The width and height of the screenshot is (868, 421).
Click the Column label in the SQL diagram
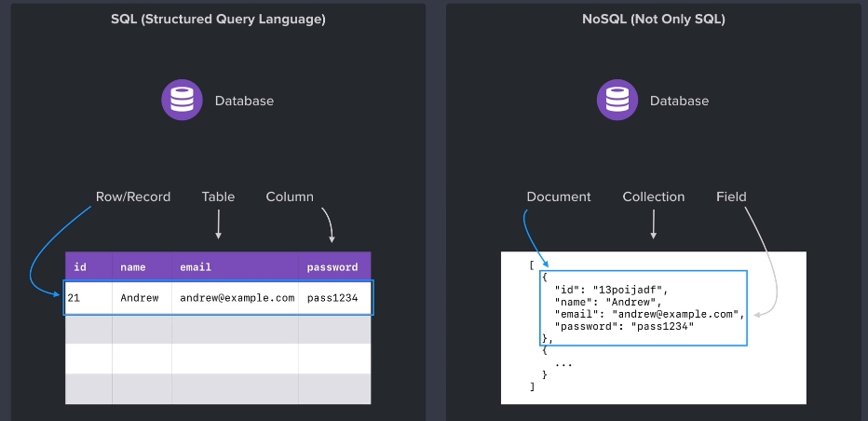[x=290, y=197]
